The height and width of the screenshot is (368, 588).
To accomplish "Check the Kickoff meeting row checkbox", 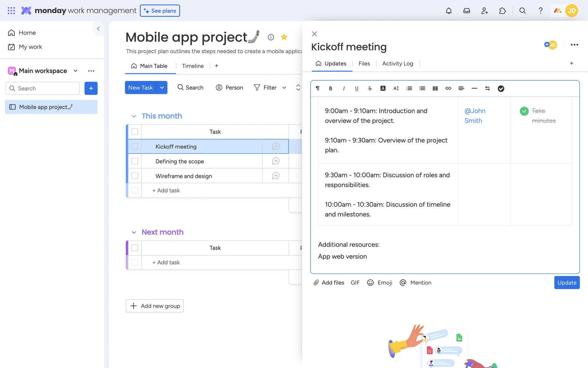I will [135, 147].
